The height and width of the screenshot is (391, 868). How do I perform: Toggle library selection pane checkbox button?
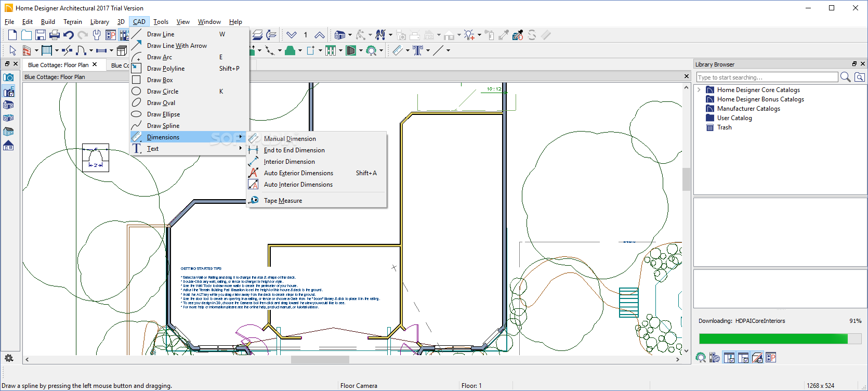click(x=743, y=357)
